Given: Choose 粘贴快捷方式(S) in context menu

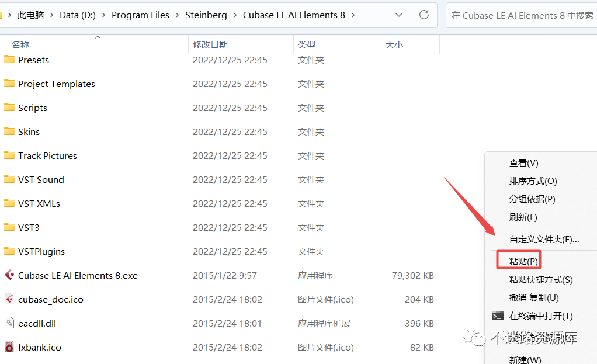Looking at the screenshot, I should click(541, 280).
